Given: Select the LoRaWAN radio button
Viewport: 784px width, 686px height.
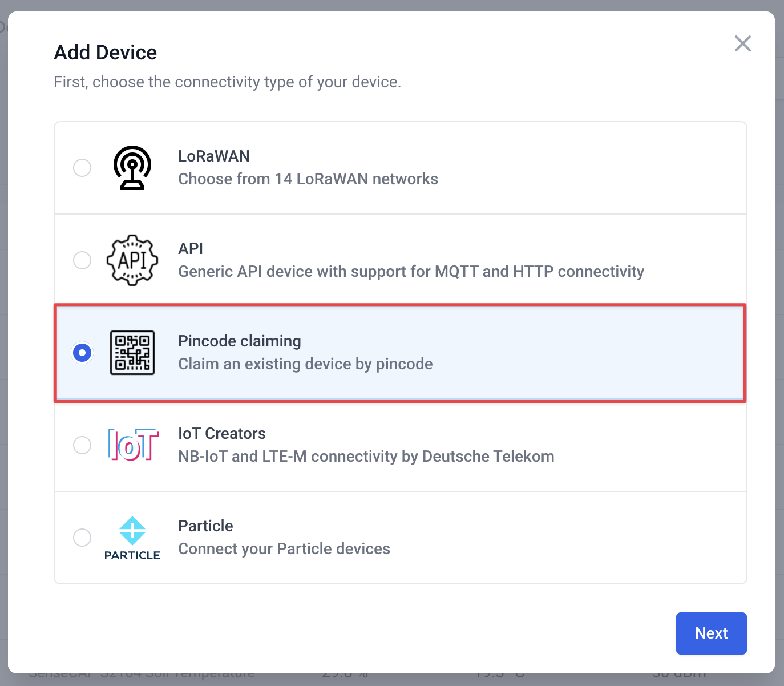Looking at the screenshot, I should tap(82, 168).
